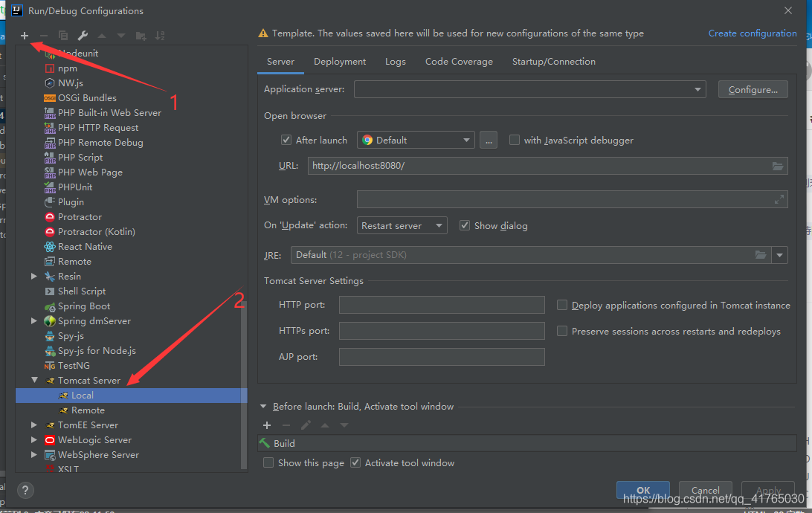Collapse the Tomcat Server tree node

coord(34,380)
